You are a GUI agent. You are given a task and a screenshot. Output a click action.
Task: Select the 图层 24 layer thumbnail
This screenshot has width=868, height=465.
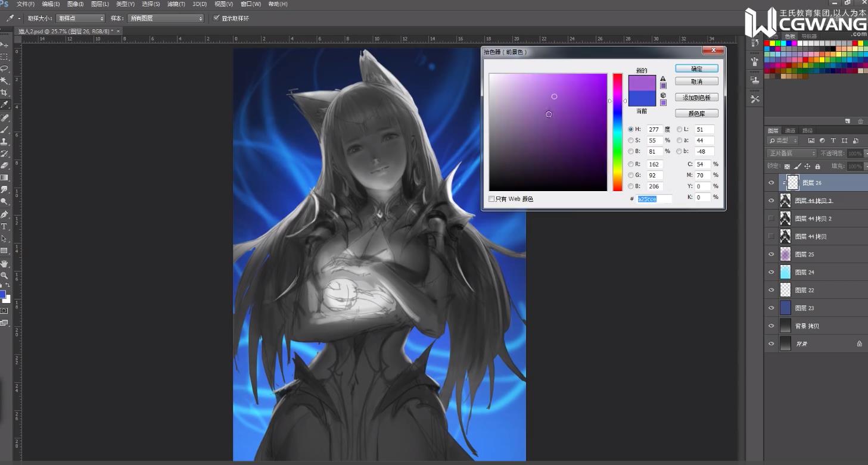[785, 272]
